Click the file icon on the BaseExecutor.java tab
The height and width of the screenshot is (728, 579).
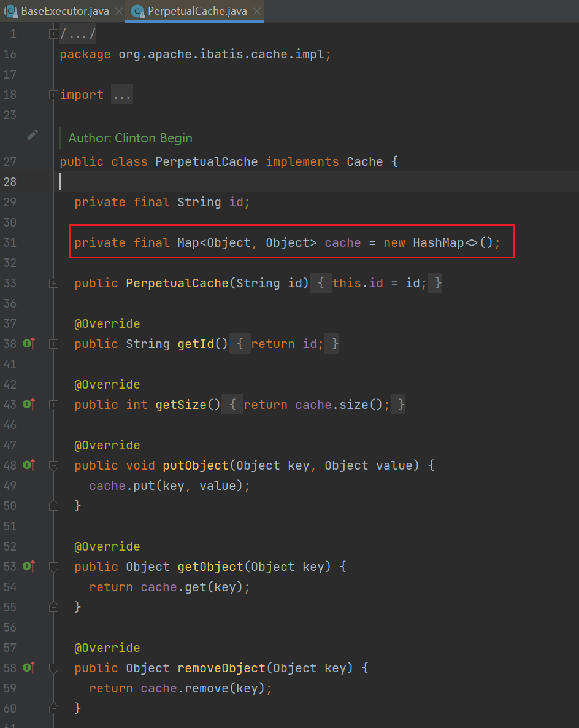pyautogui.click(x=10, y=11)
